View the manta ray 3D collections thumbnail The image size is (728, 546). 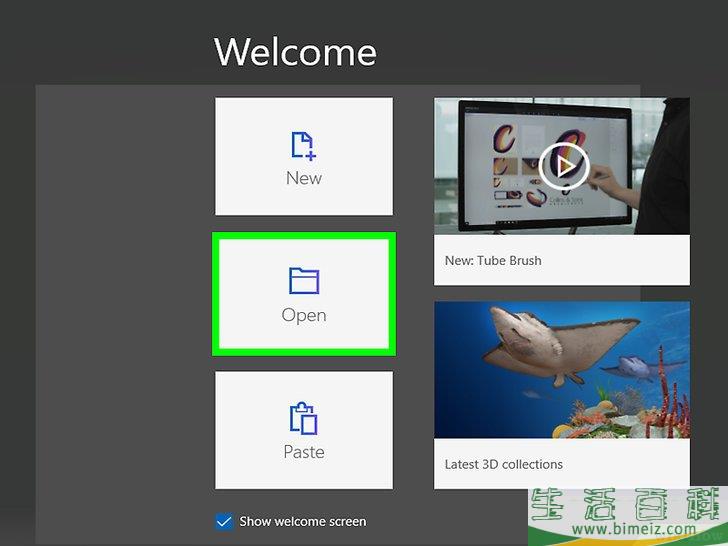click(x=562, y=370)
